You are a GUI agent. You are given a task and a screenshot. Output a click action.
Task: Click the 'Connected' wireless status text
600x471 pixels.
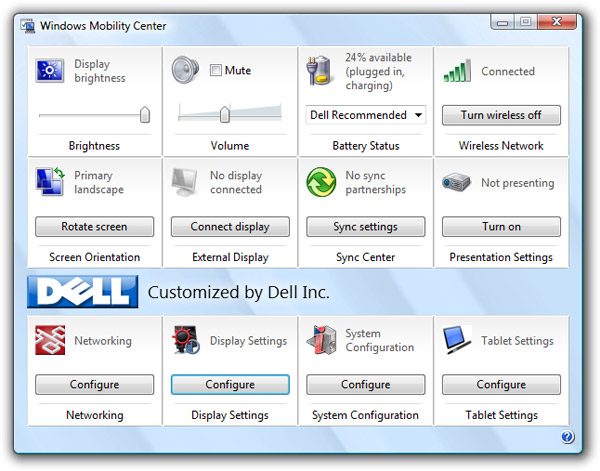(508, 71)
